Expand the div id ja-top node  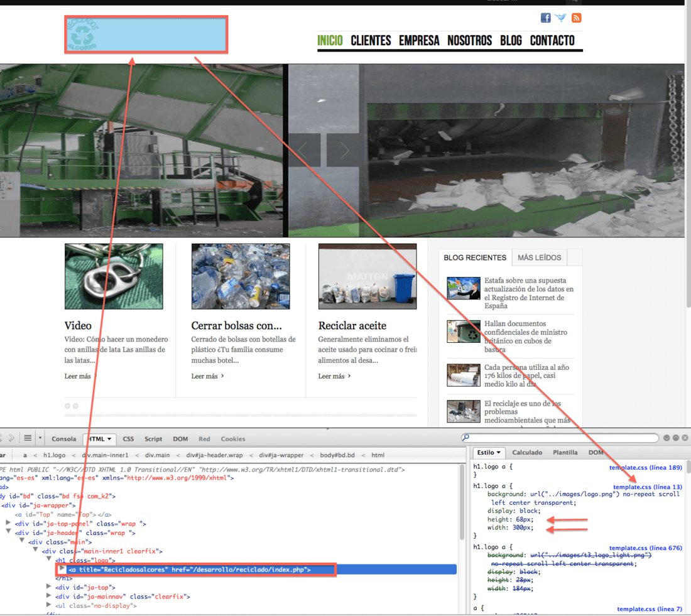(49, 586)
